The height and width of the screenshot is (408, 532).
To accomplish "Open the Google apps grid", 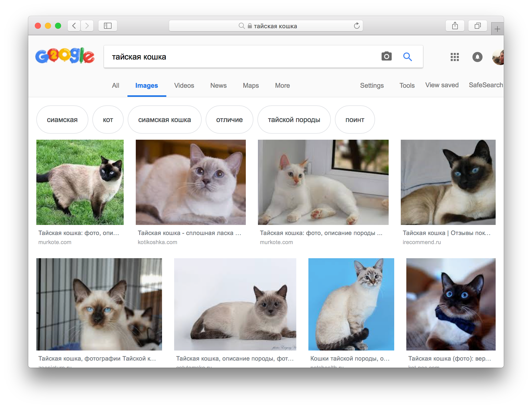I will (455, 57).
